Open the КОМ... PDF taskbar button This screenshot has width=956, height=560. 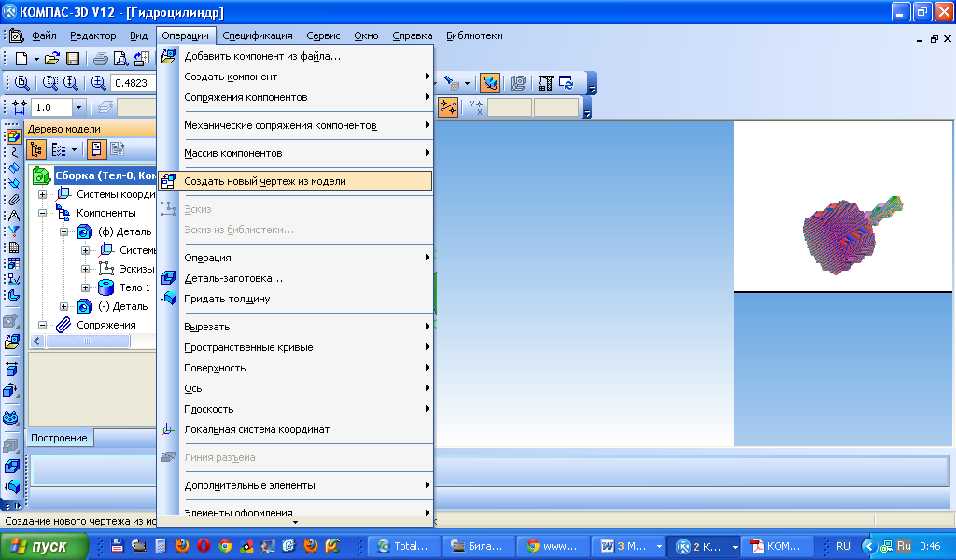pos(777,546)
